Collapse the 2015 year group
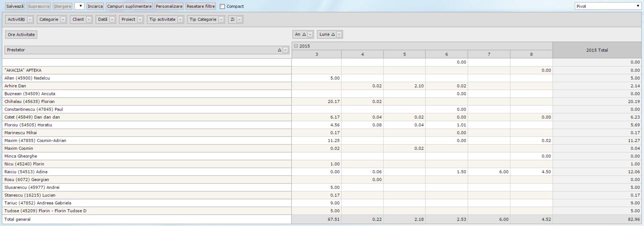The height and width of the screenshot is (226, 644). 296,46
